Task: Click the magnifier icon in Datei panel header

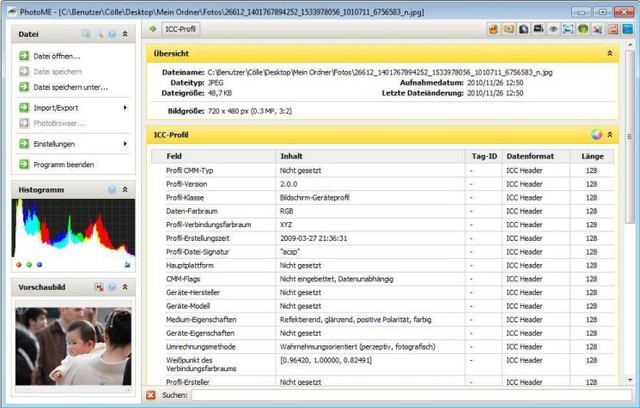Action: [99, 34]
